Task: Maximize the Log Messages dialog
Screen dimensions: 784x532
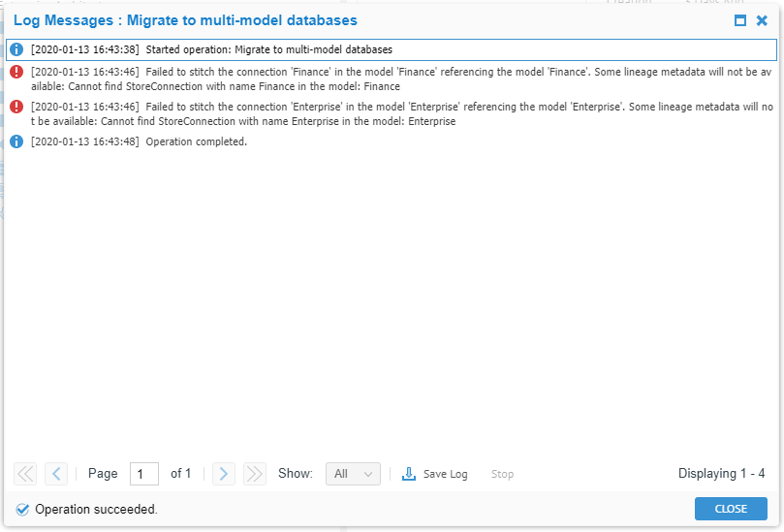Action: (x=740, y=20)
